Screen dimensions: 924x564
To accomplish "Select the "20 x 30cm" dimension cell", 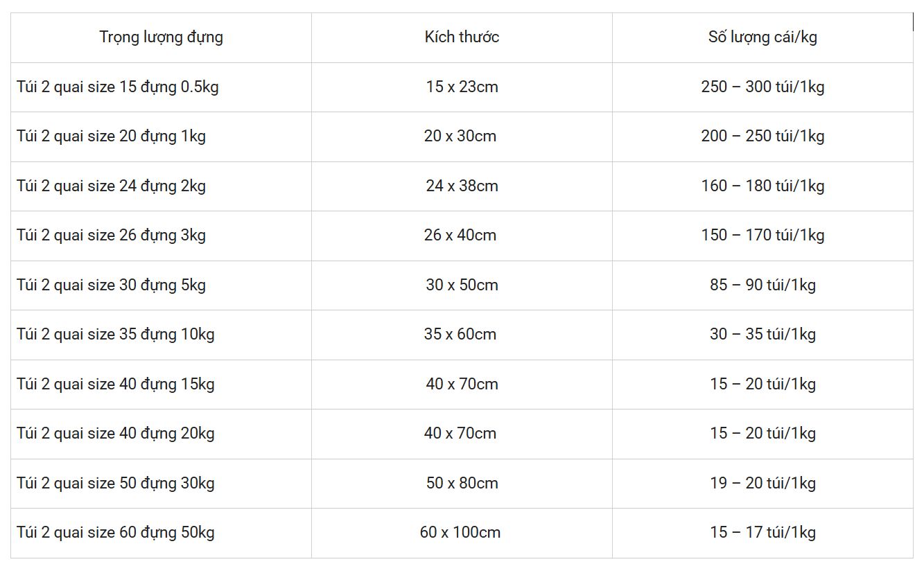I will pos(460,136).
